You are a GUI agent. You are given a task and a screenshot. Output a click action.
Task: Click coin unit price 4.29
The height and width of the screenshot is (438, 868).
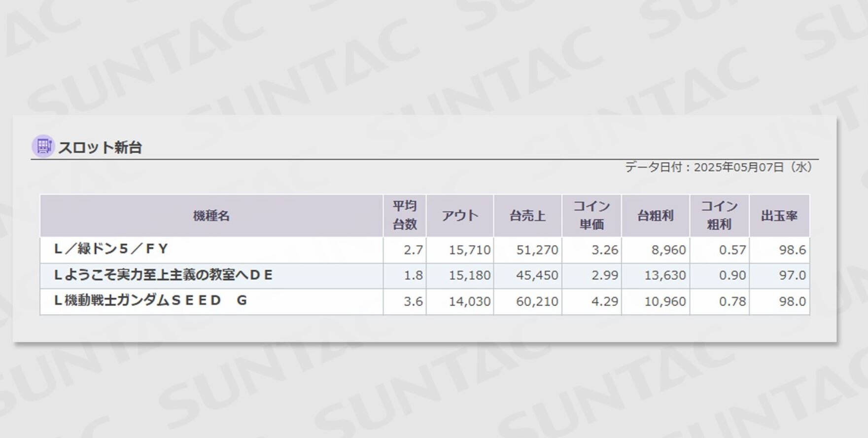[x=605, y=301]
